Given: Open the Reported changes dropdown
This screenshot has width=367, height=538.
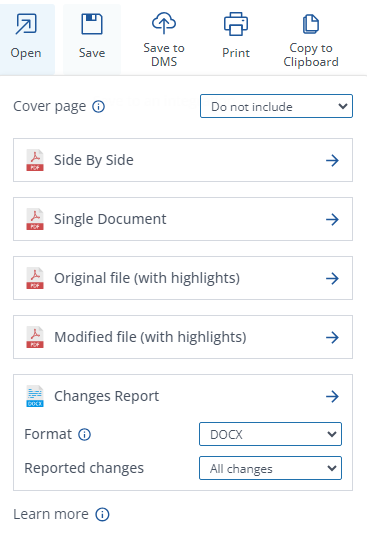Looking at the screenshot, I should click(270, 468).
